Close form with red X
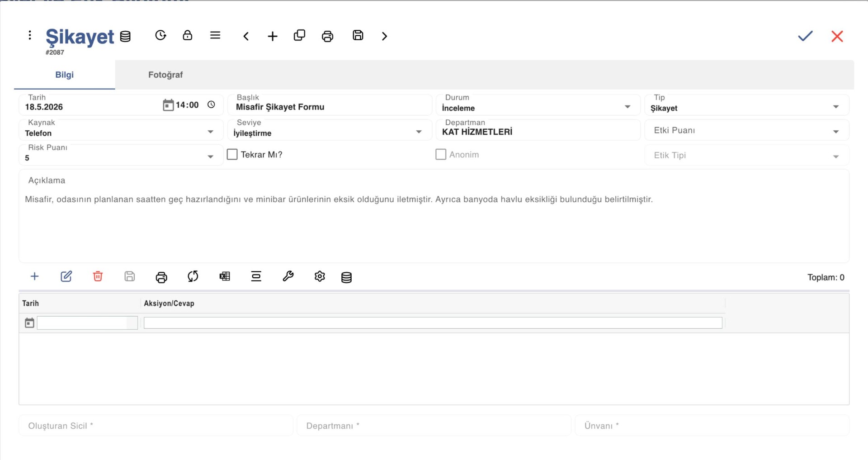 837,36
